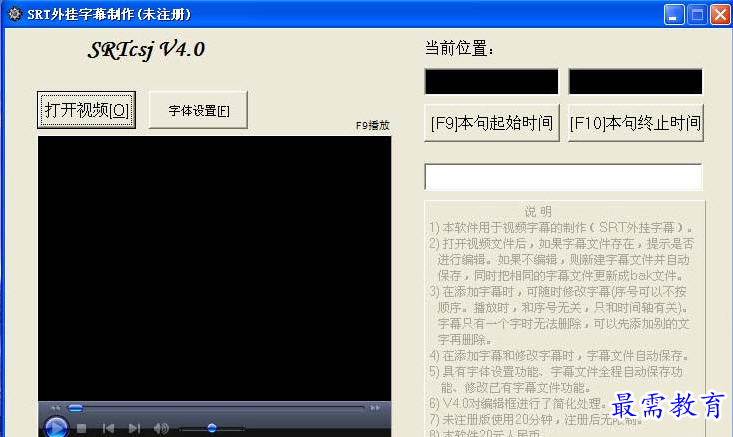Viewport: 733px width, 437px height.
Task: Skip to next track in media player
Action: tap(134, 428)
